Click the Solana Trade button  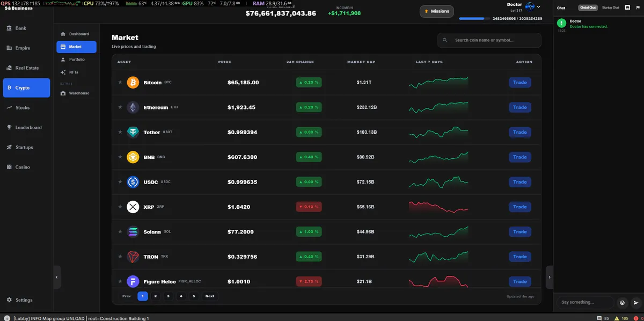(520, 232)
